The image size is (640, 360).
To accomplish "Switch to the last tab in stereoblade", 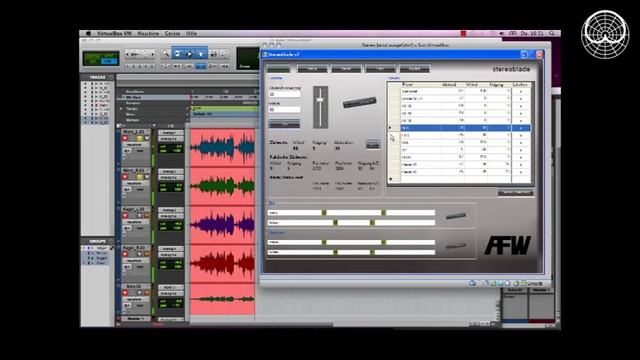I will [x=414, y=69].
